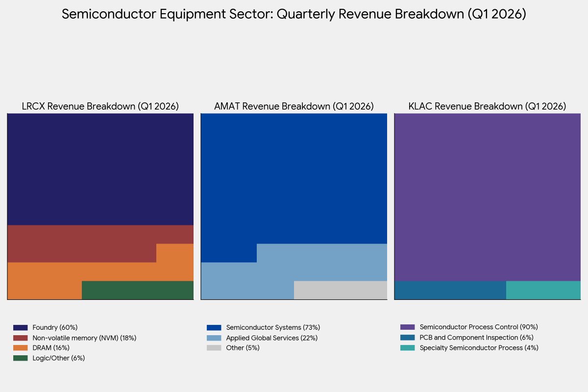Viewport: 588px width, 392px height.
Task: Click the 'PCB and Component Inspection (6%)' label
Action: (x=477, y=338)
